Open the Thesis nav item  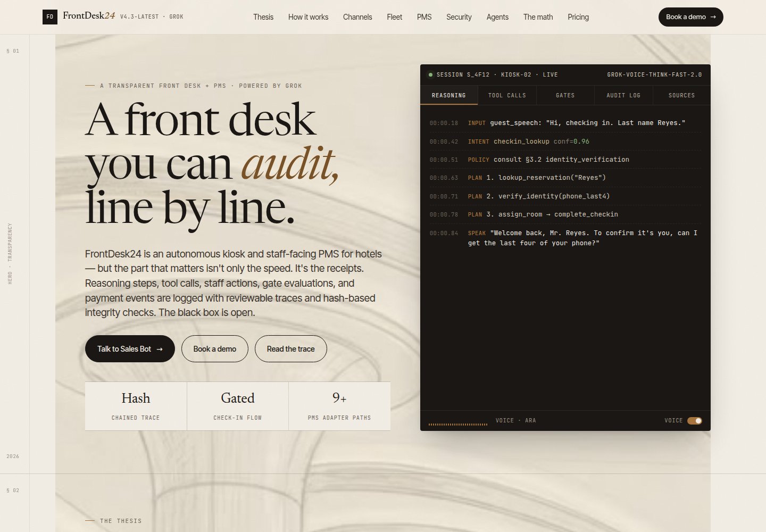point(263,17)
